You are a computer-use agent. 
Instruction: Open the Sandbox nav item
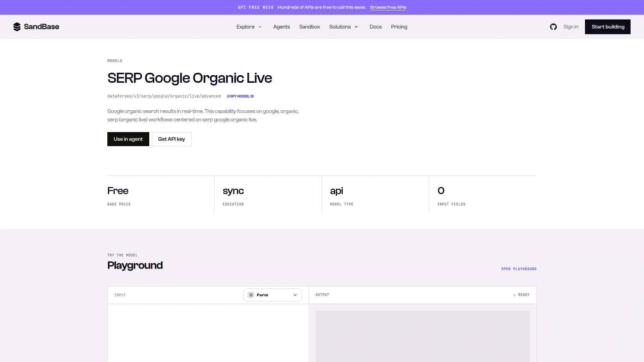[x=310, y=27]
